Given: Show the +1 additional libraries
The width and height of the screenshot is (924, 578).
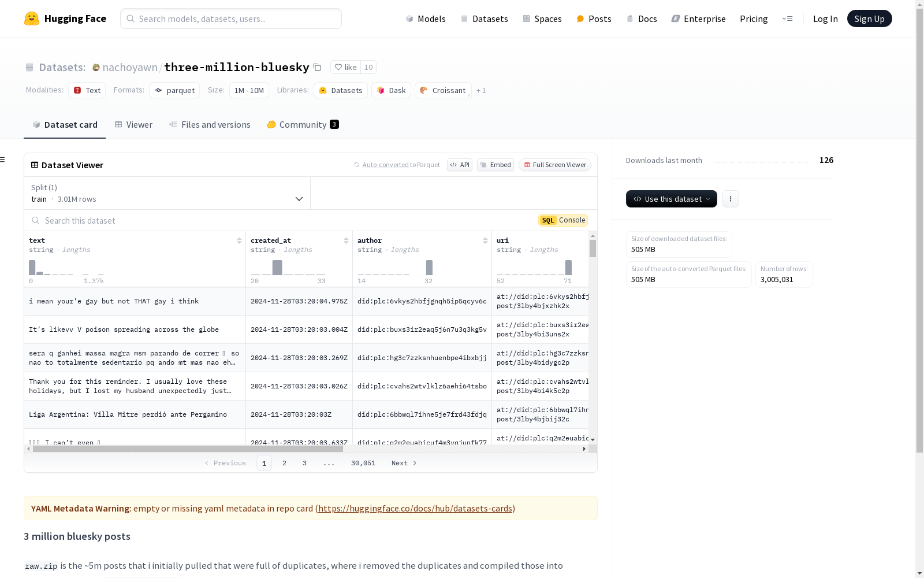Looking at the screenshot, I should click(481, 91).
